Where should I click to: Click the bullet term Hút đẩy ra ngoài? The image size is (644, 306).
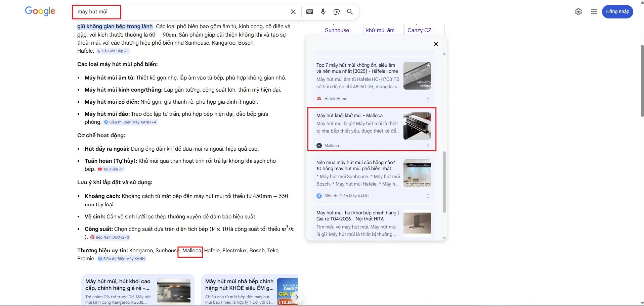click(x=107, y=149)
